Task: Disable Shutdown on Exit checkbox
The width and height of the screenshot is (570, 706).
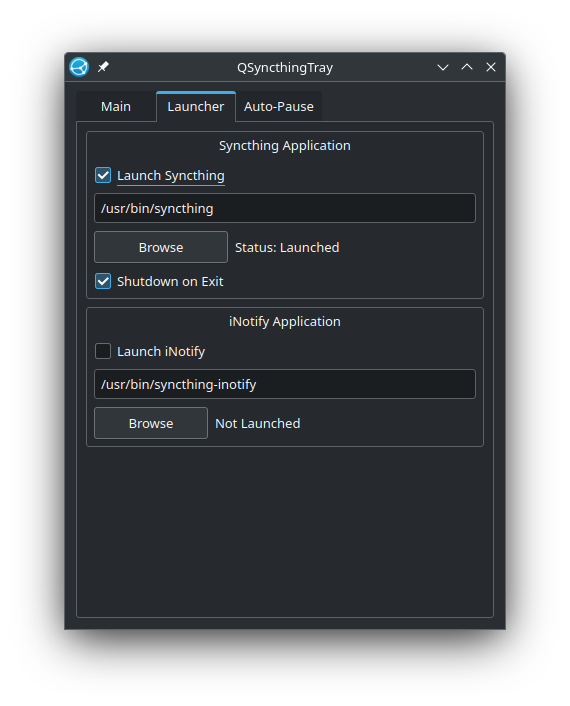Action: pos(103,281)
